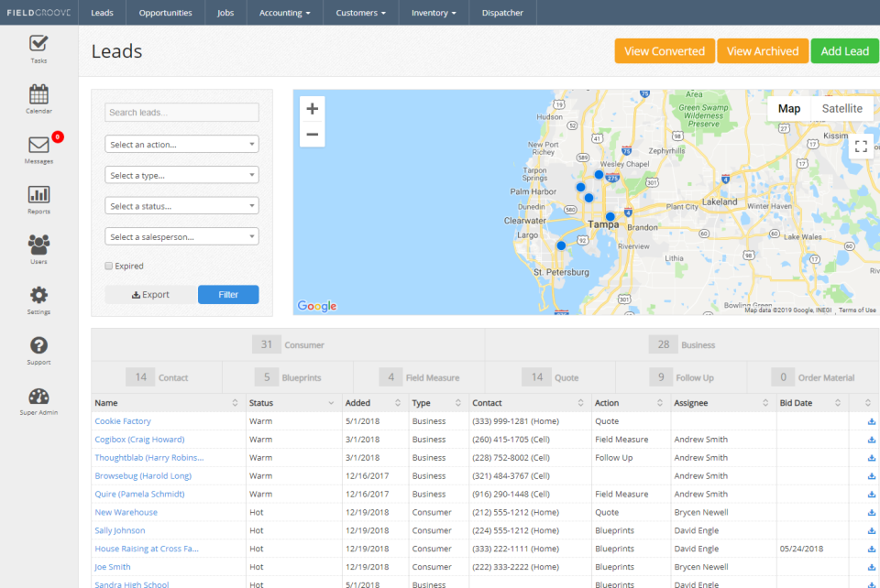Image resolution: width=880 pixels, height=588 pixels.
Task: Open the Dispatcher page
Action: (502, 12)
